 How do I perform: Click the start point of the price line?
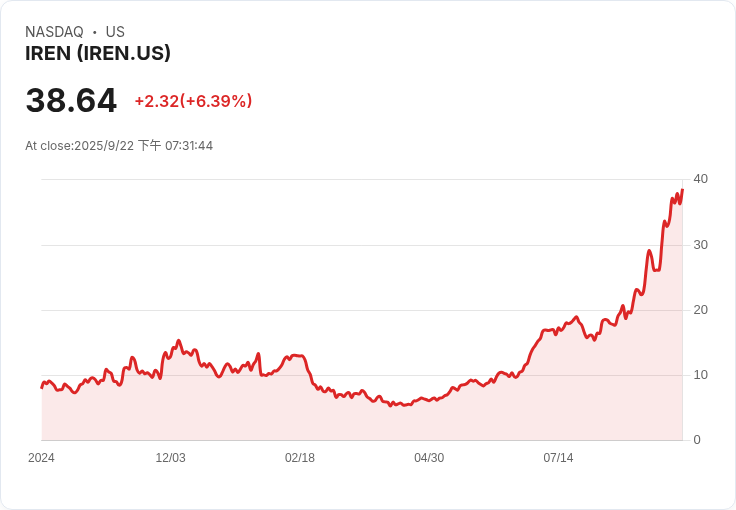[42, 388]
